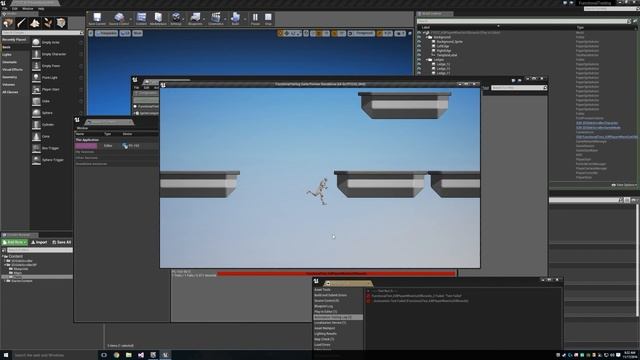The height and width of the screenshot is (360, 640).
Task: Collapse the Background folder in outliner
Action: point(426,37)
